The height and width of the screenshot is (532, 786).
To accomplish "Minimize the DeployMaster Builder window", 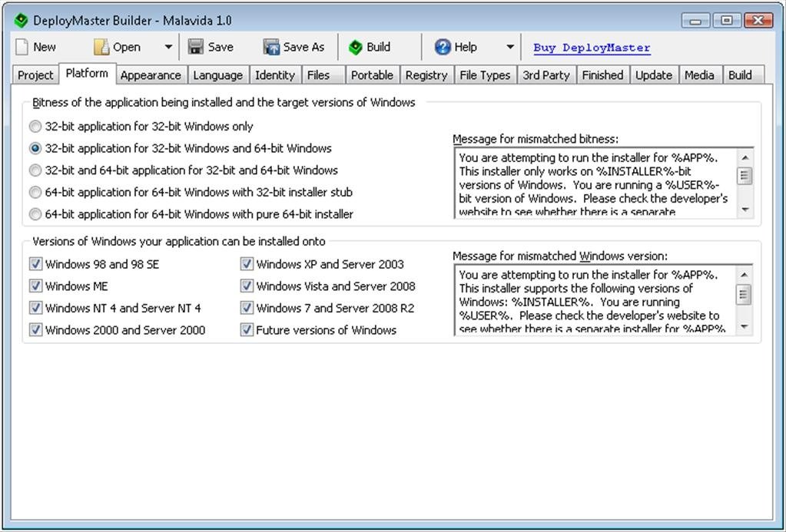I will [696, 21].
